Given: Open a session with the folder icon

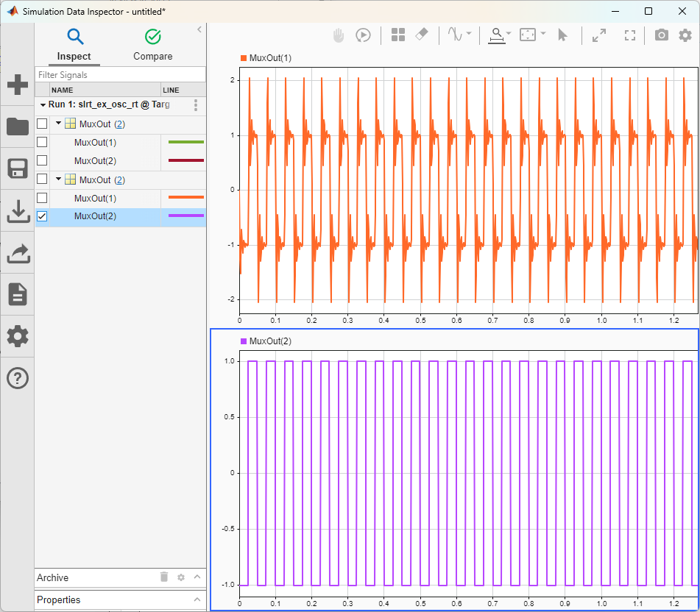Looking at the screenshot, I should (x=17, y=127).
